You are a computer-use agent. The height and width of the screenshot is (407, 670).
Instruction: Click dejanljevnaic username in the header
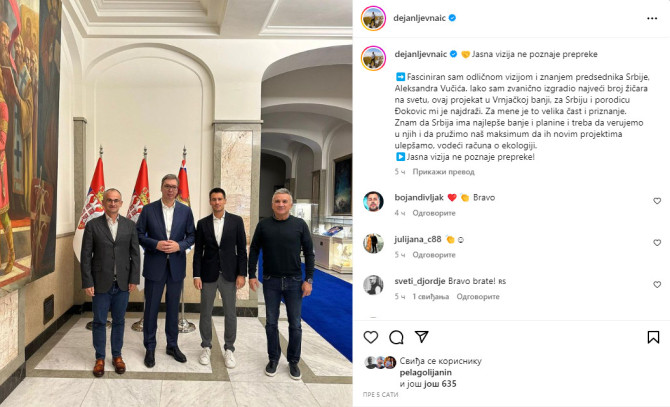tap(419, 18)
